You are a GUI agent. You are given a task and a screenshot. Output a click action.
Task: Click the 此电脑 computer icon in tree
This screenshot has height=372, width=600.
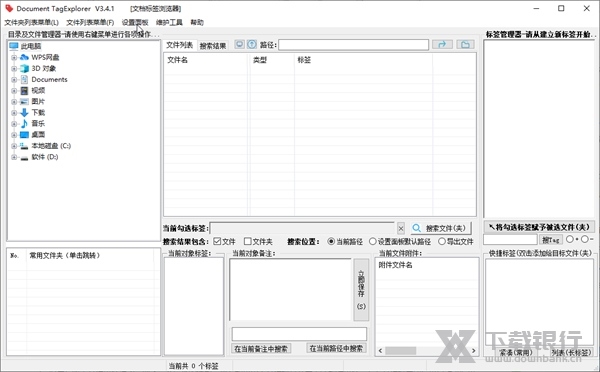(x=14, y=46)
